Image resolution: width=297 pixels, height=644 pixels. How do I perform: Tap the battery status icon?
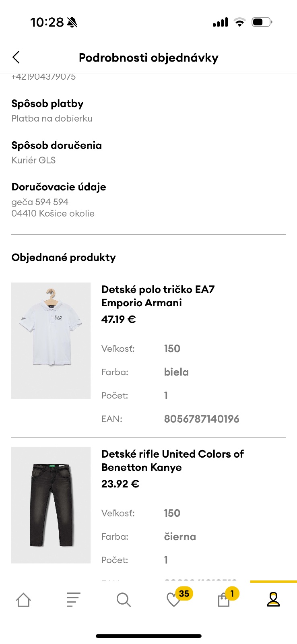[262, 22]
